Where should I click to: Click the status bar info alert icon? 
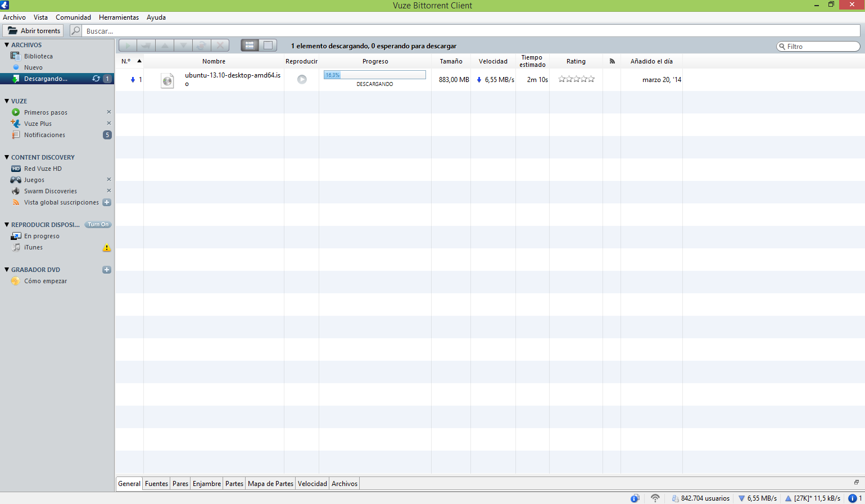tap(853, 498)
